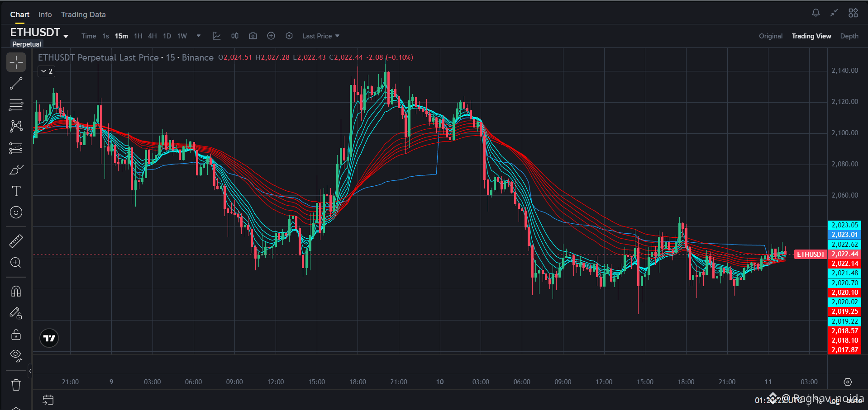Screen dimensions: 868x410
Task: Toggle lock all drawings padlock
Action: click(x=16, y=335)
